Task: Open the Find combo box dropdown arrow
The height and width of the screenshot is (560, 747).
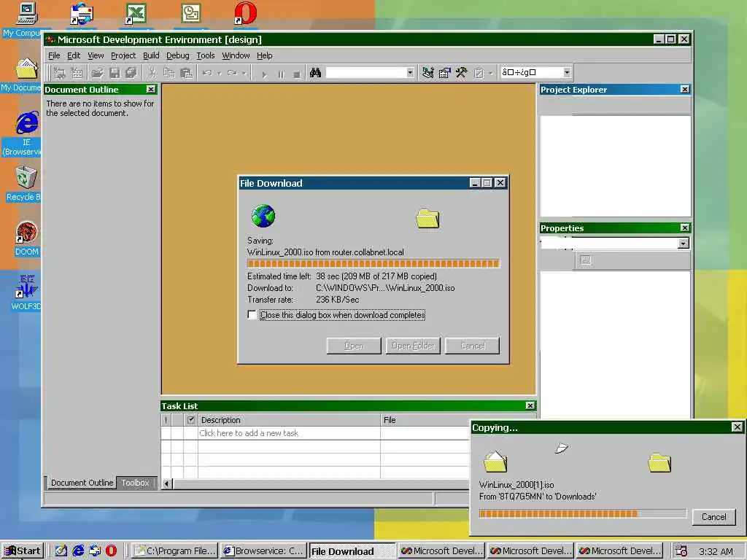Action: click(x=410, y=72)
